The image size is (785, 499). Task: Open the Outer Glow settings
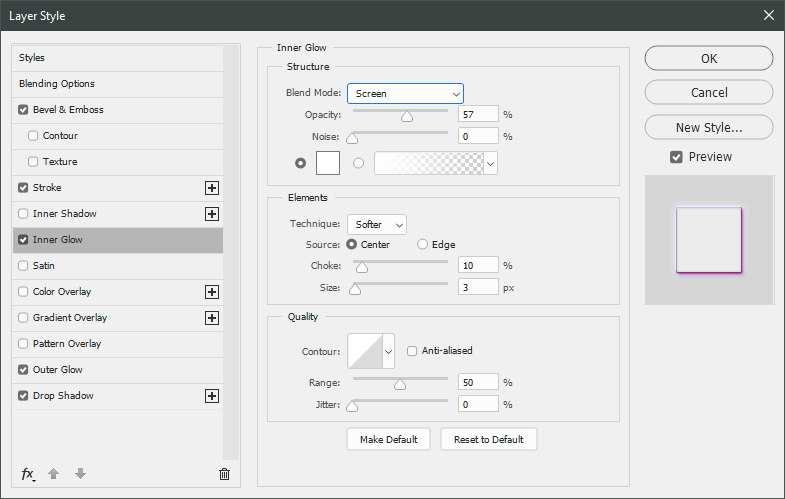pos(58,370)
